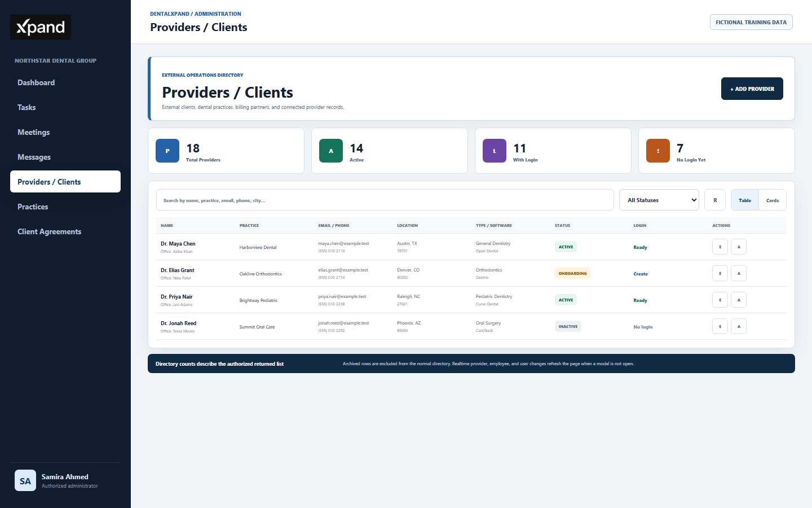Viewport: 812px width, 508px height.
Task: Click E action for Dr. Priya Nair
Action: click(720, 300)
